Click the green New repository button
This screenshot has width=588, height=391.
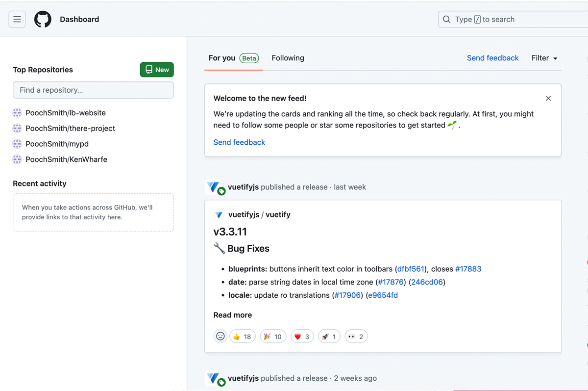click(x=157, y=70)
